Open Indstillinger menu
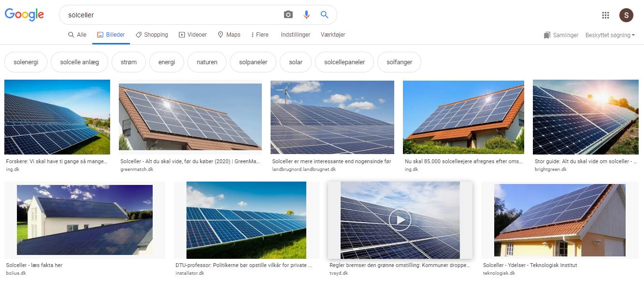 tap(296, 35)
